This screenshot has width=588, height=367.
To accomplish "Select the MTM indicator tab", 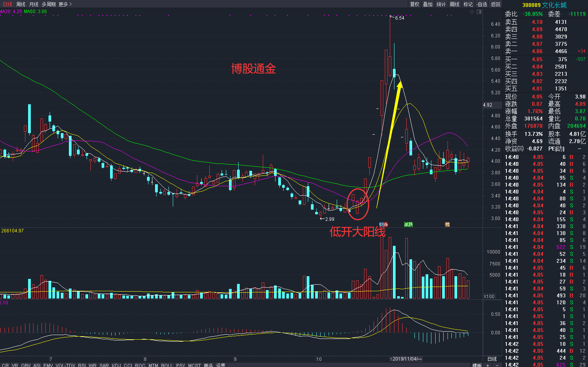I will [153, 365].
